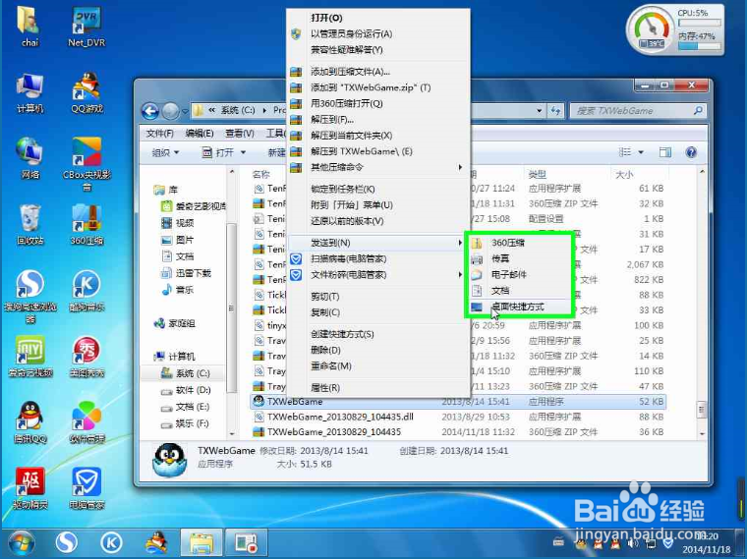Image resolution: width=748 pixels, height=560 pixels.
Task: Open the view options dropdown arrow
Action: pyautogui.click(x=641, y=152)
